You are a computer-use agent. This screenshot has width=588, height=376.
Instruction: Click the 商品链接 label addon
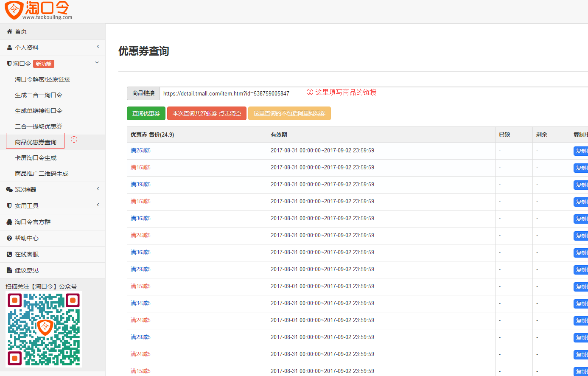pos(143,93)
